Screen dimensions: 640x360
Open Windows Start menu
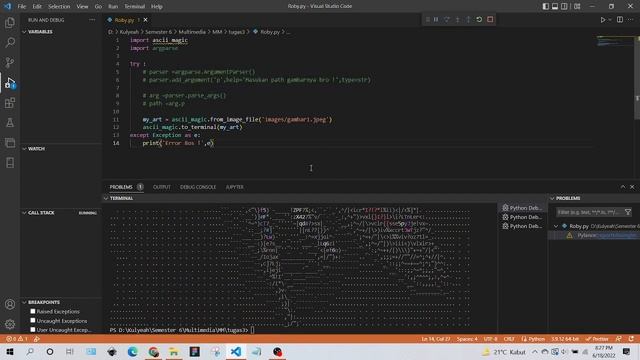(9, 352)
